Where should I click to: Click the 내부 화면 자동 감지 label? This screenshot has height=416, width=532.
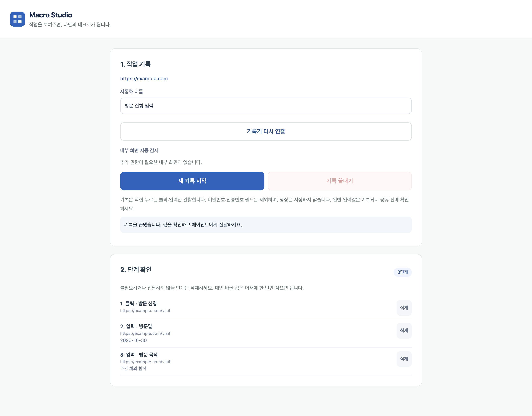click(139, 150)
